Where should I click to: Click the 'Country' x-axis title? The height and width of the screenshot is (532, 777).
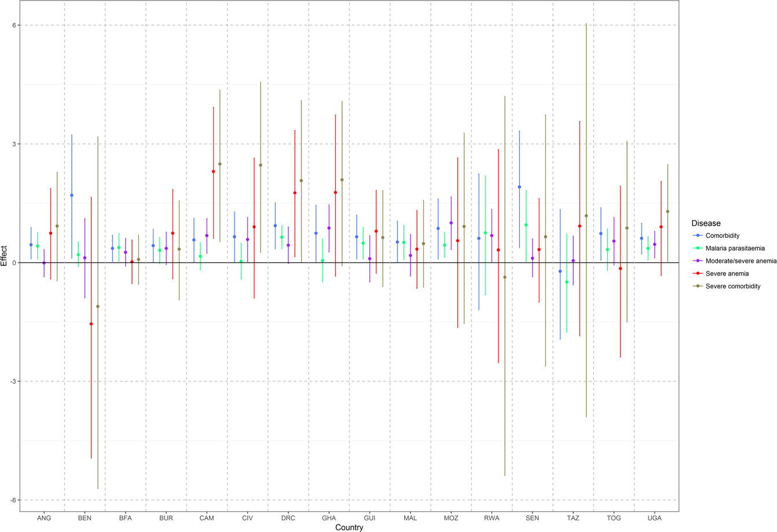coord(349,527)
